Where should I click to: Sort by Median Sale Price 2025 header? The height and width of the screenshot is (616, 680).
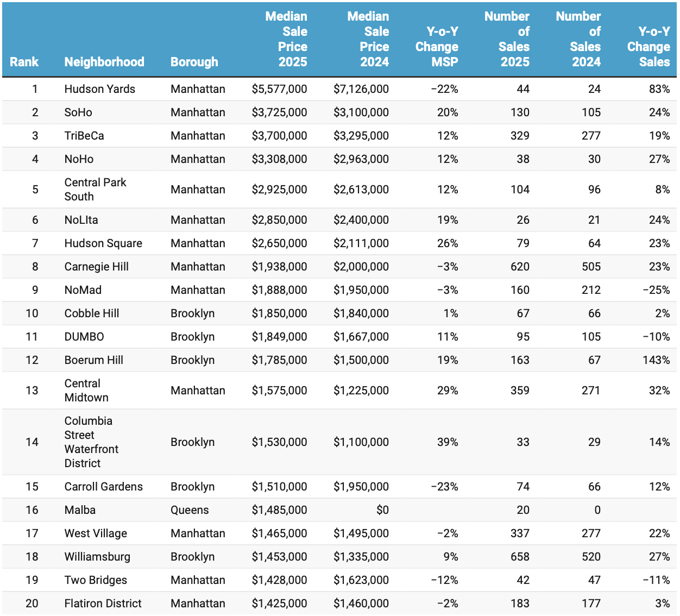click(x=286, y=39)
